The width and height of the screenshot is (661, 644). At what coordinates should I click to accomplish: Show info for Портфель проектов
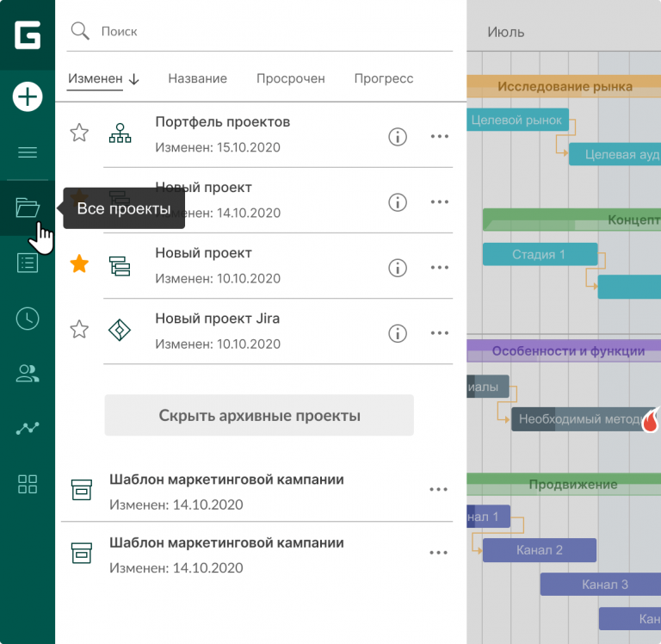coord(398,137)
